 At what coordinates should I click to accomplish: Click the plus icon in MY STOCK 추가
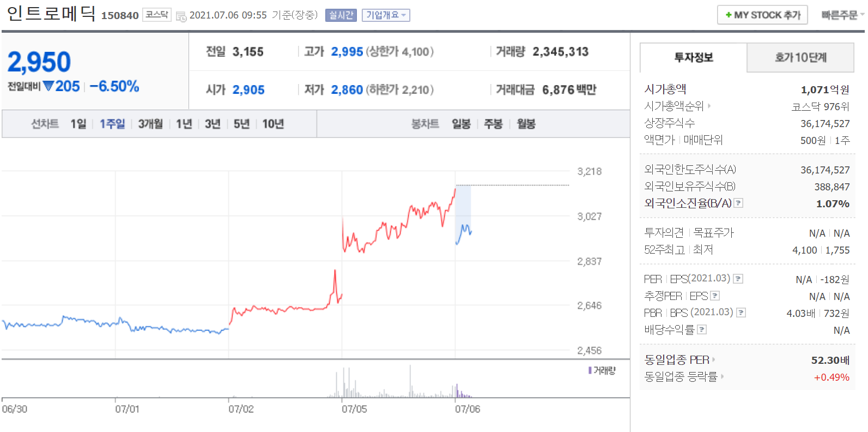729,15
